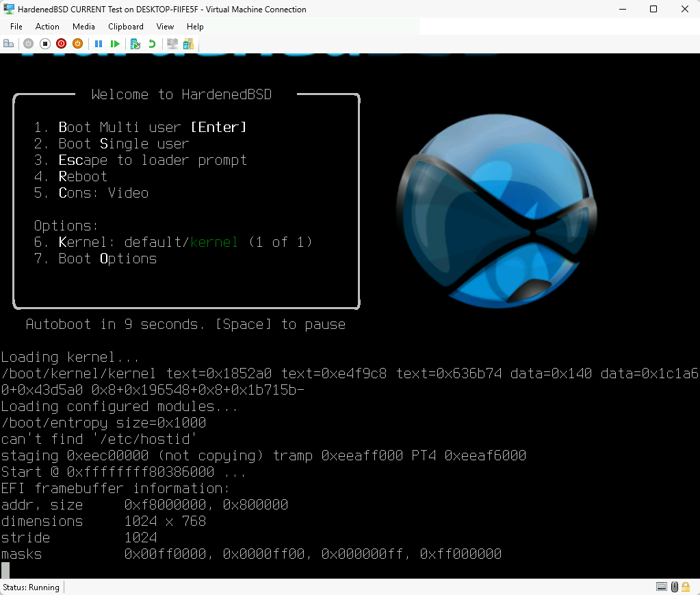This screenshot has height=595, width=700.
Task: Open the View menu
Action: click(x=165, y=27)
